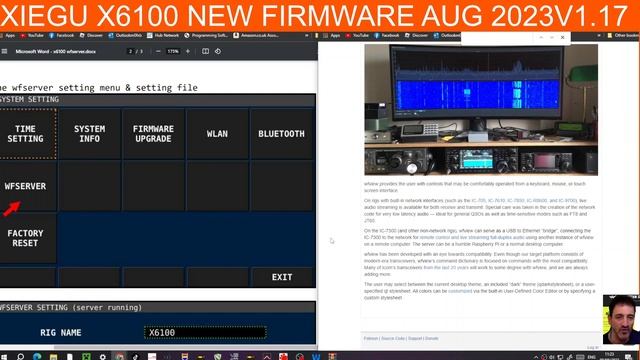Viewport: 640px width, 360px height.
Task: Open YouTube bookmark in right browser window
Action: 358,36
